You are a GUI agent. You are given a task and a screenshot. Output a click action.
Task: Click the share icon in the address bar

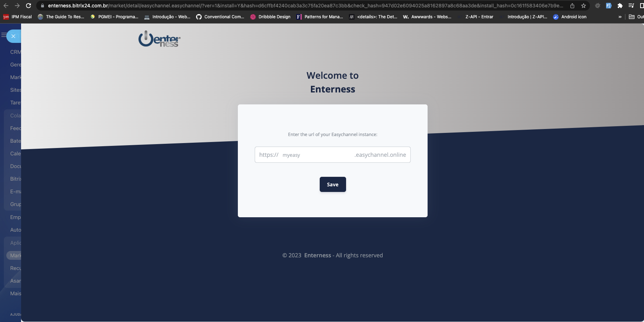tap(572, 6)
